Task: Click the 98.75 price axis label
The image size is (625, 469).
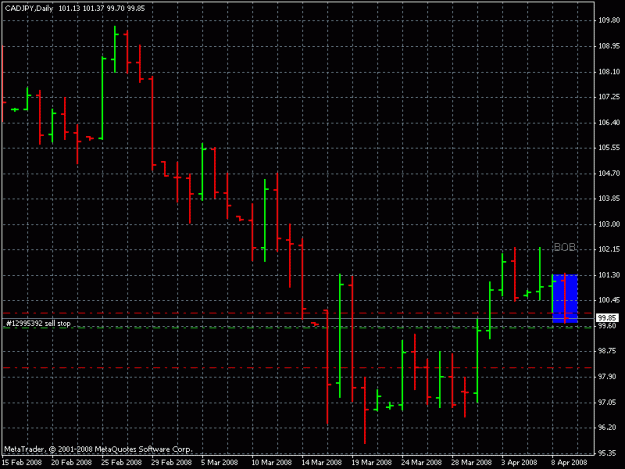Action: (x=609, y=351)
